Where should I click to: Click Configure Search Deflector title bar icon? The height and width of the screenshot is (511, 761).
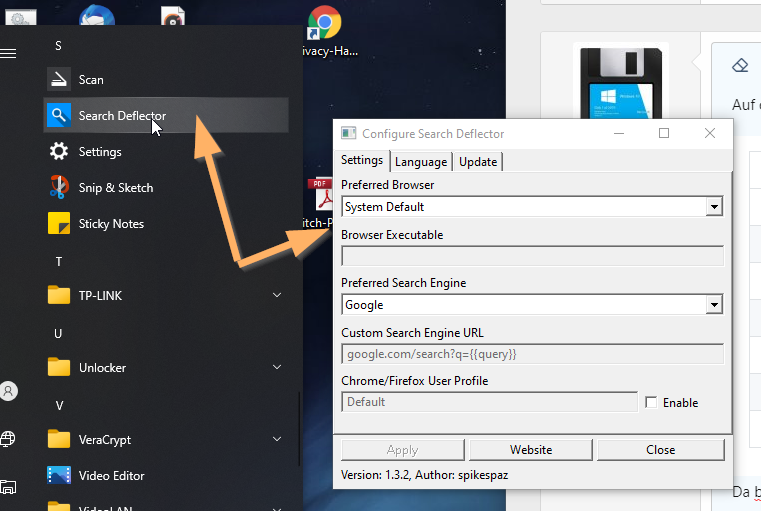pyautogui.click(x=348, y=133)
